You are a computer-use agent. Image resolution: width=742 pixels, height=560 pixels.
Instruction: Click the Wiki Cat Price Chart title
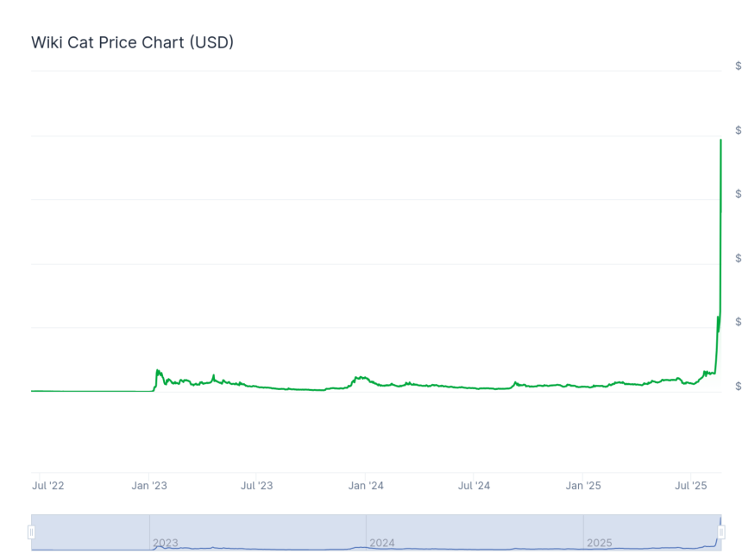[x=133, y=42]
